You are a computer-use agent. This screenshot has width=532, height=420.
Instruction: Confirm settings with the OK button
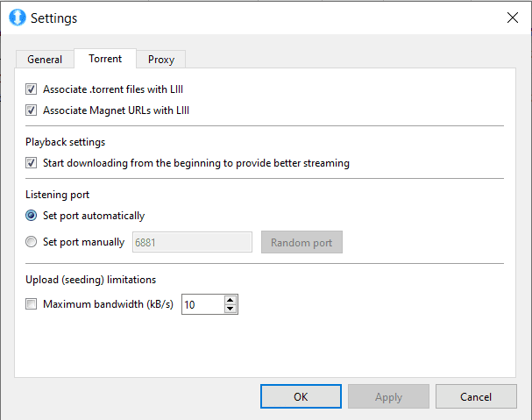(x=301, y=396)
